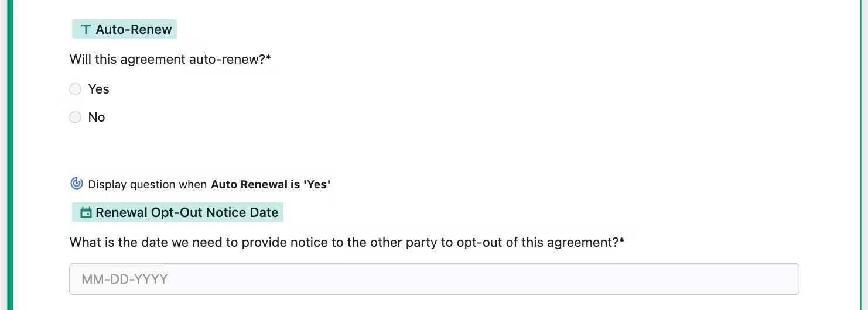Click the opt-out notice date question text
Screen dimensions: 868x310
point(344,242)
